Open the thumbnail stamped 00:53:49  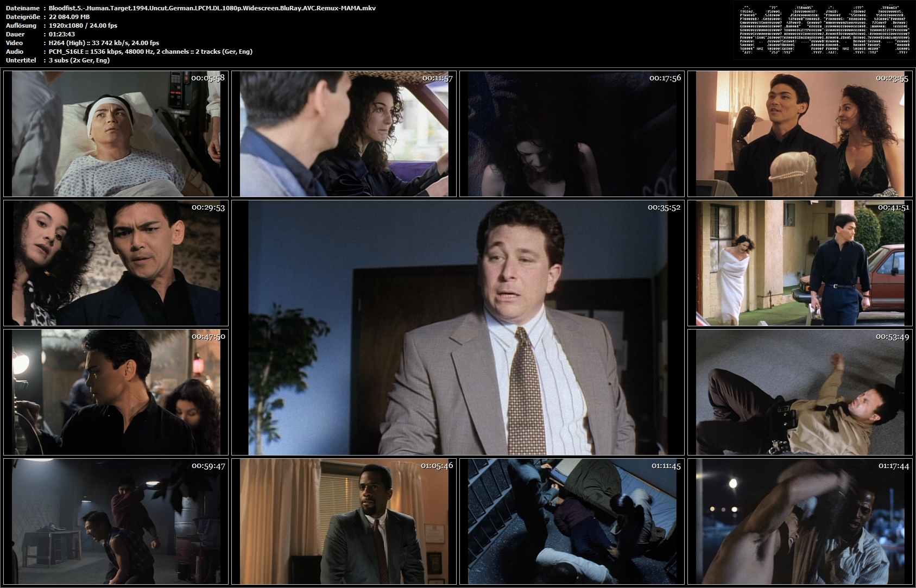800,392
